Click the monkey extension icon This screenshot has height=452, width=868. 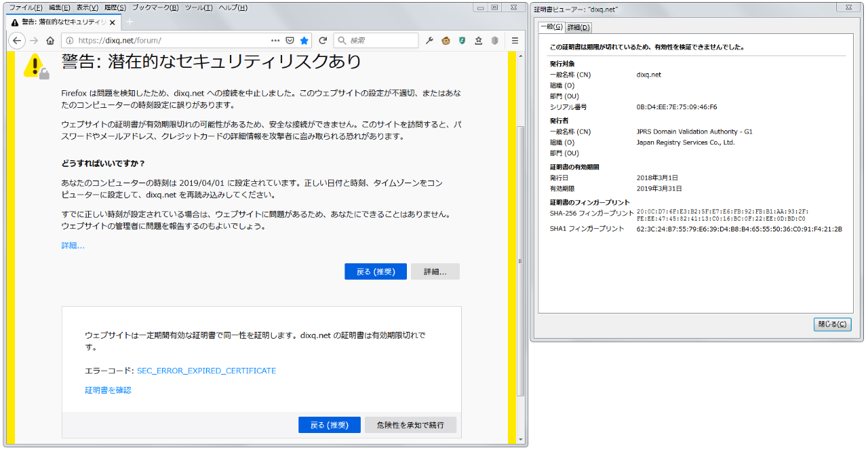(446, 41)
